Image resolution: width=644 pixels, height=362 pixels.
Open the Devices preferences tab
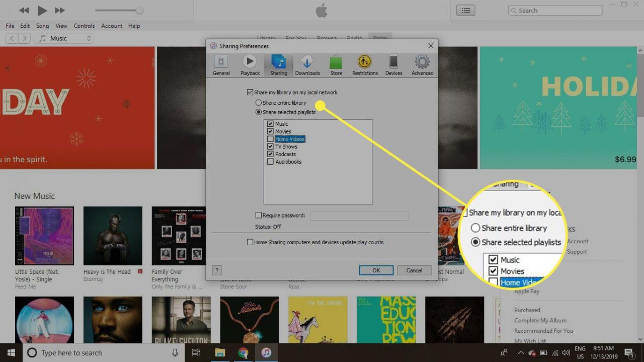(393, 65)
